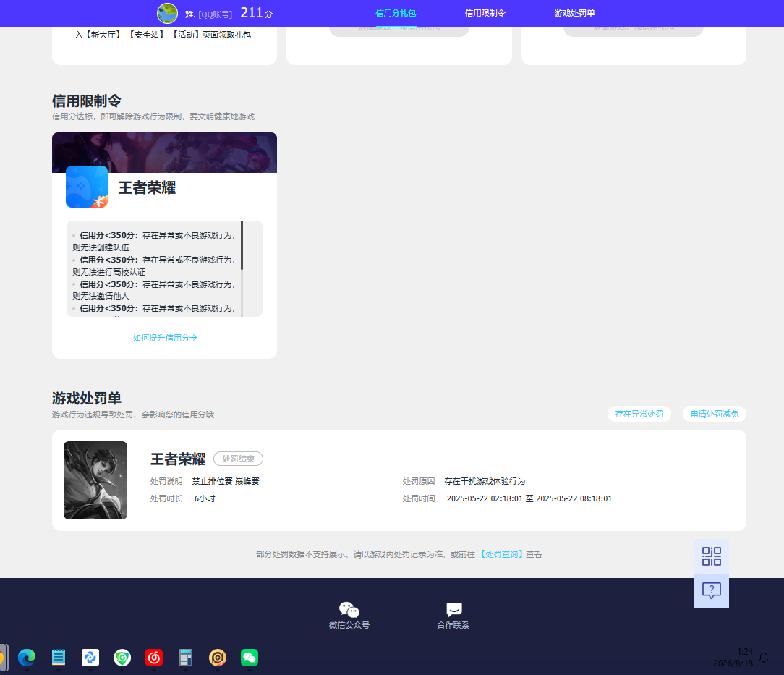Click the user avatar in the header
The image size is (784, 675).
168,14
